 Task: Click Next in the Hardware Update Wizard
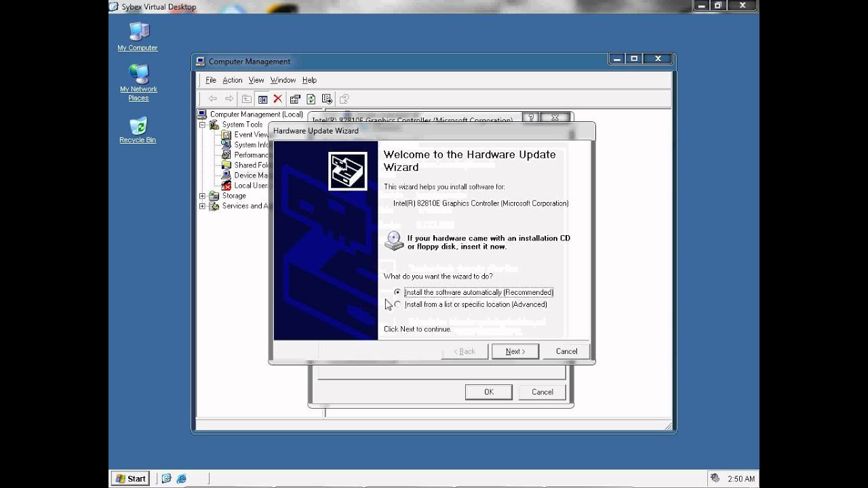[x=515, y=351]
